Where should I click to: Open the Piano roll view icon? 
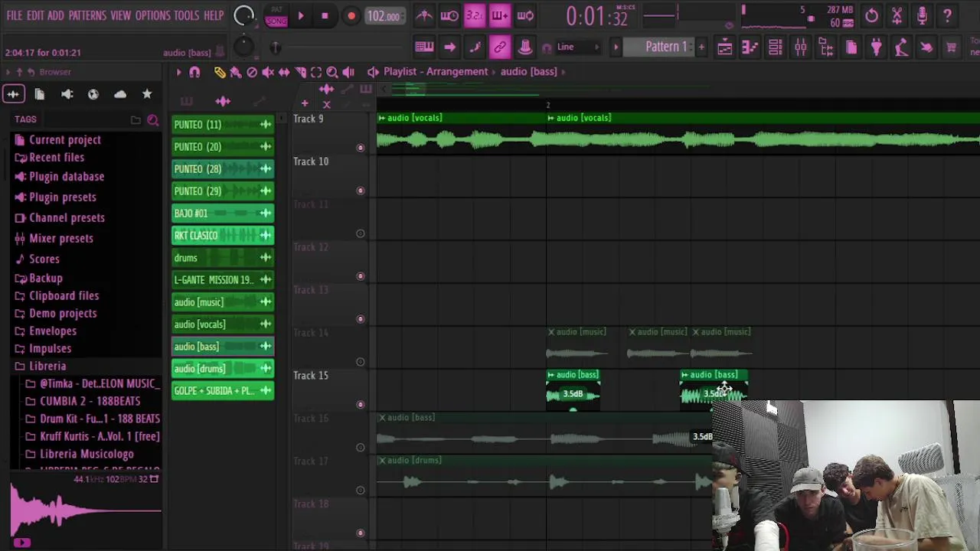[x=750, y=48]
